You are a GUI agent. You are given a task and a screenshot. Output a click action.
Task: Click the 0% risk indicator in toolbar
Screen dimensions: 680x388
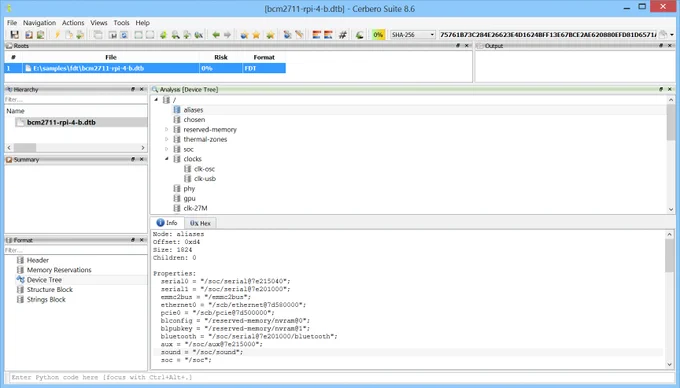[x=378, y=35]
